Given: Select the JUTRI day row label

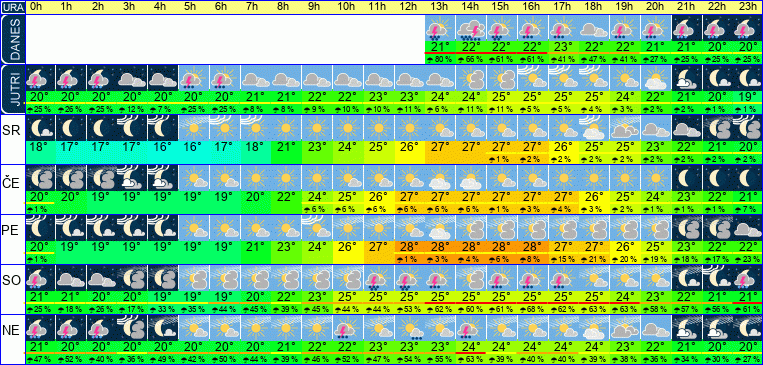Looking at the screenshot, I should point(12,90).
